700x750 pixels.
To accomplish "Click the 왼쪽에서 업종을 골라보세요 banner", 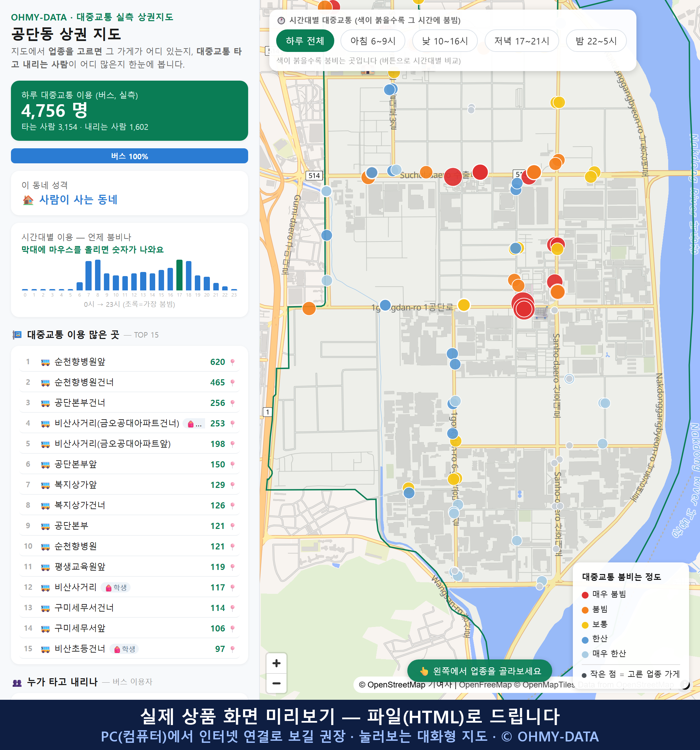I will pyautogui.click(x=480, y=671).
